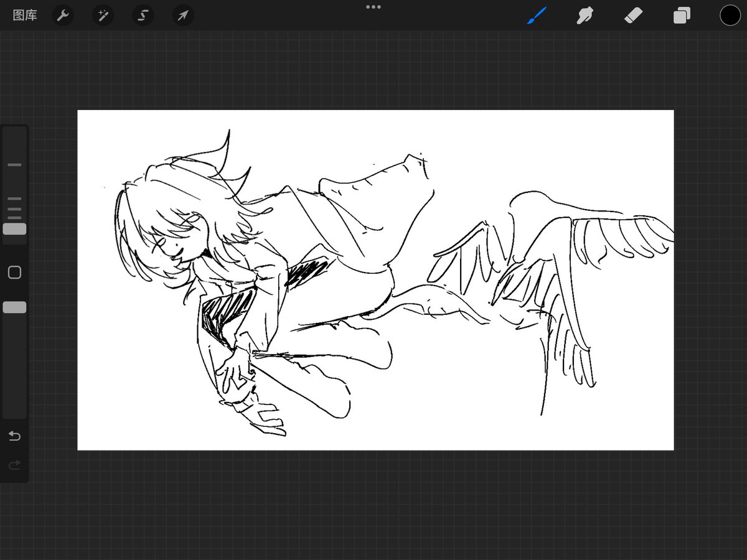Redo the last undone stroke

14,465
